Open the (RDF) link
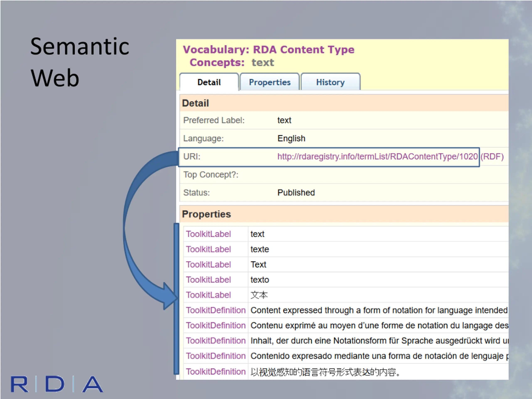Image resolution: width=532 pixels, height=399 pixels. click(x=492, y=156)
